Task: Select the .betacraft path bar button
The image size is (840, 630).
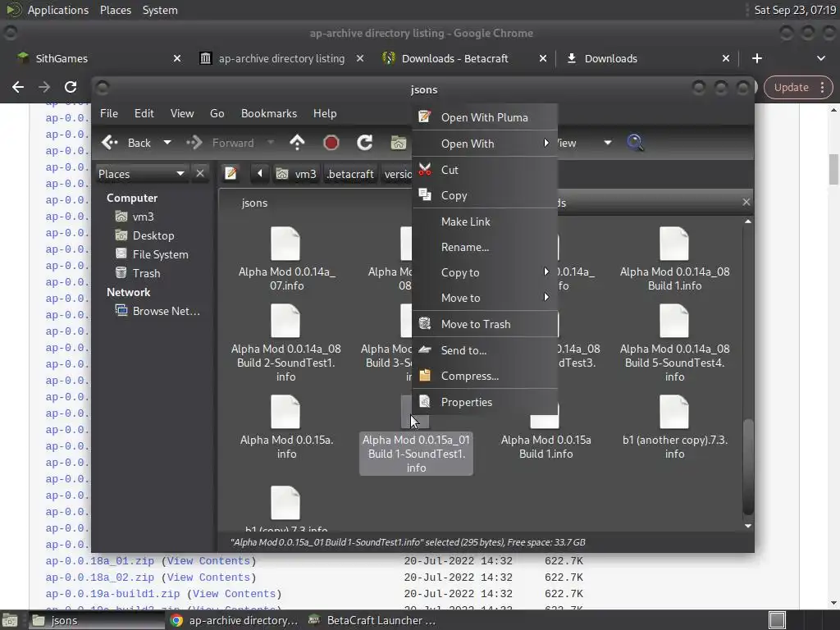Action: click(x=350, y=174)
